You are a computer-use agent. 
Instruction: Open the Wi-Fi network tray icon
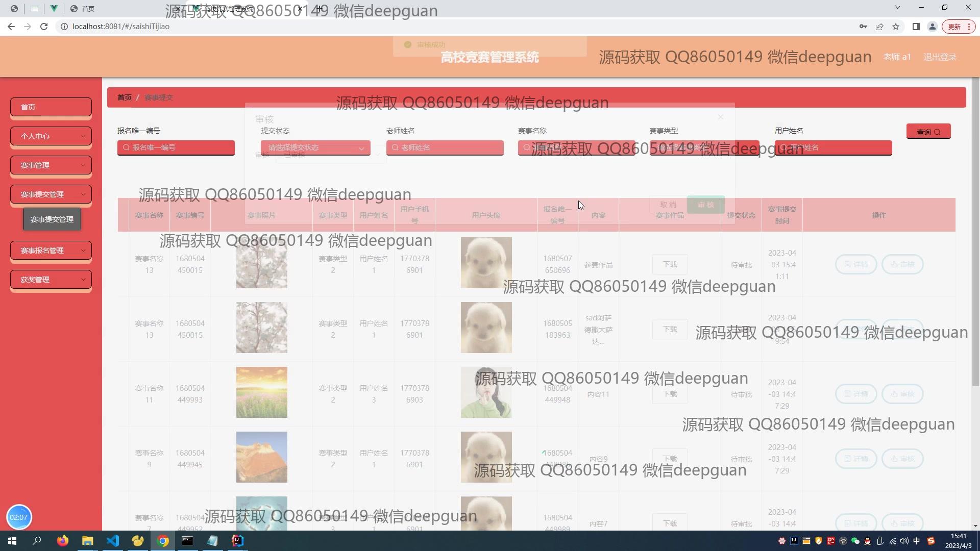(892, 541)
